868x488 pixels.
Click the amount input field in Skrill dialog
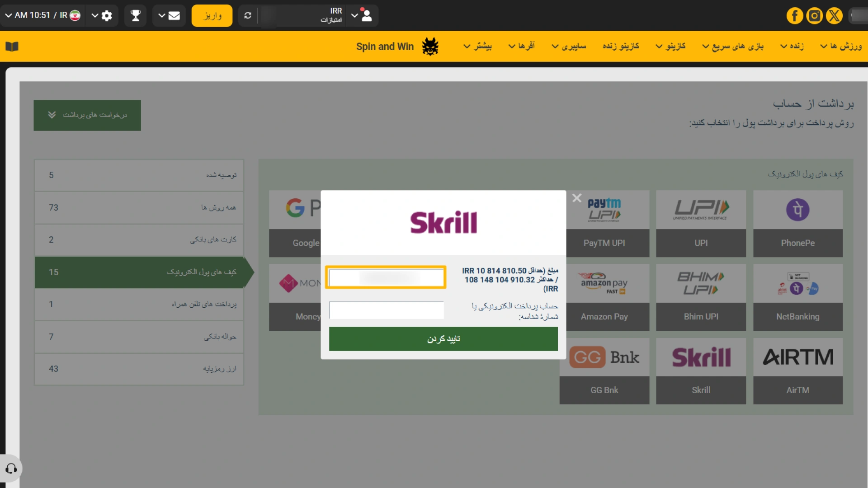tap(386, 277)
